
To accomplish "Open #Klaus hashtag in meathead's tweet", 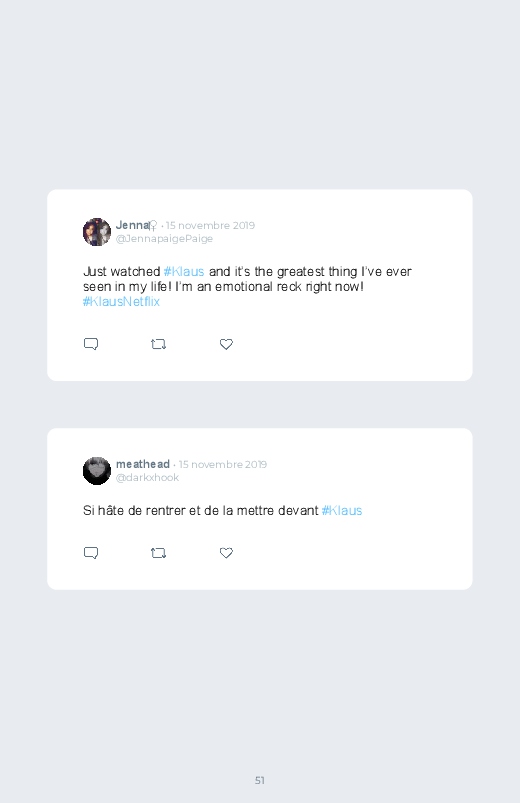I will (x=342, y=511).
